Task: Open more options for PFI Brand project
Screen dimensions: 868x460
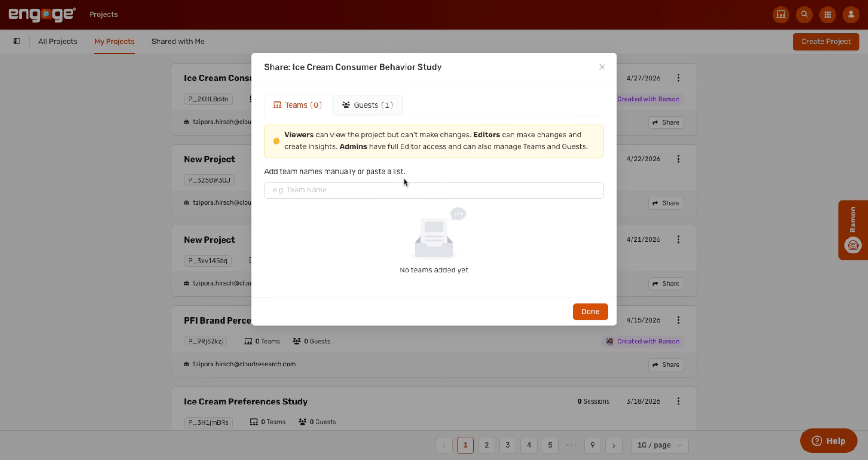Action: (678, 320)
